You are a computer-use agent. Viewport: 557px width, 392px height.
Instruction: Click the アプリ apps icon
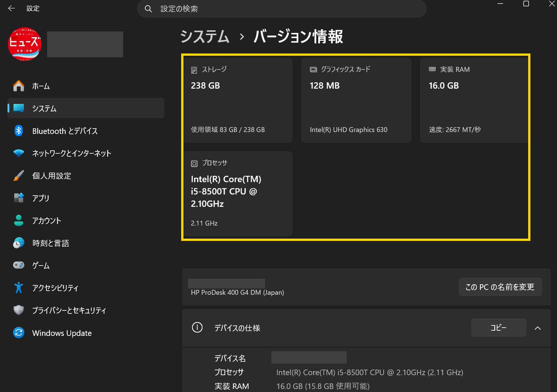point(19,198)
